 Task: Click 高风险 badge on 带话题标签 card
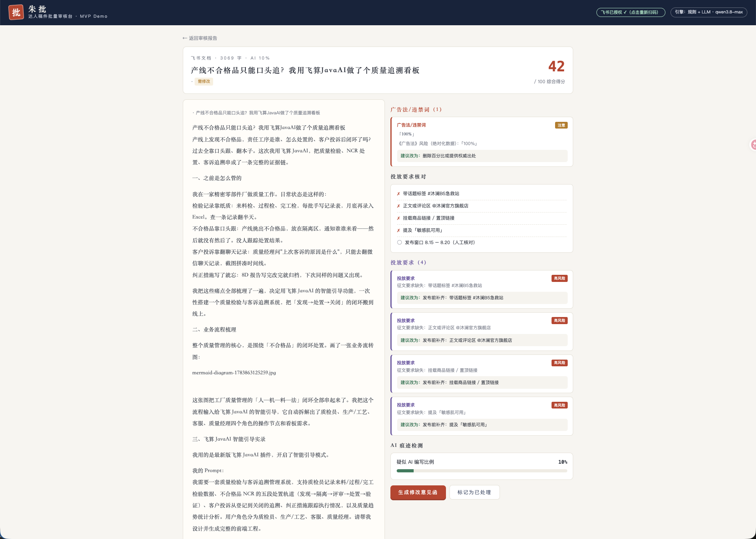[559, 278]
